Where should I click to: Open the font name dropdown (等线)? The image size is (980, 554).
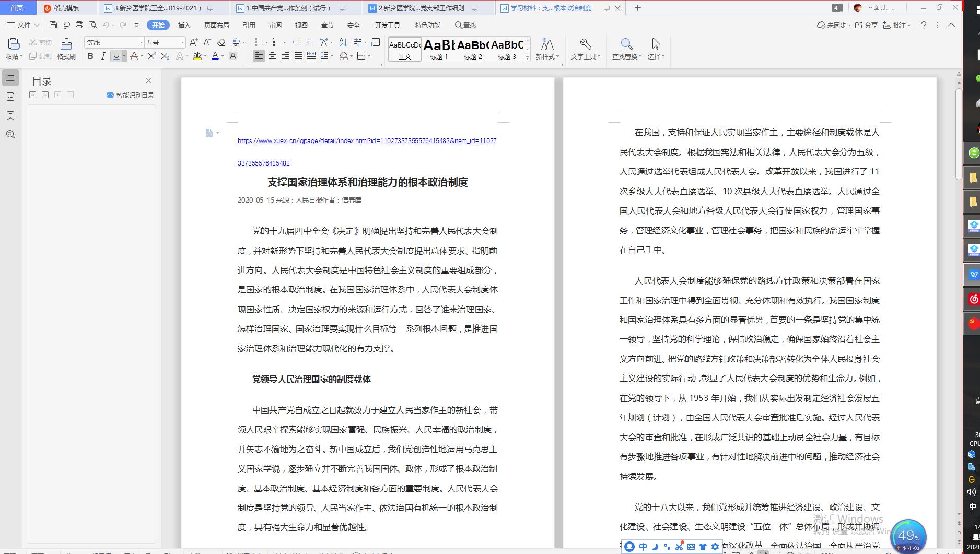click(x=141, y=42)
